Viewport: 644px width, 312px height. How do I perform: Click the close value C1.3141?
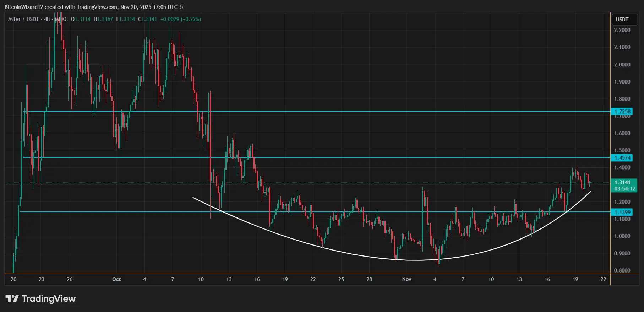(x=147, y=19)
